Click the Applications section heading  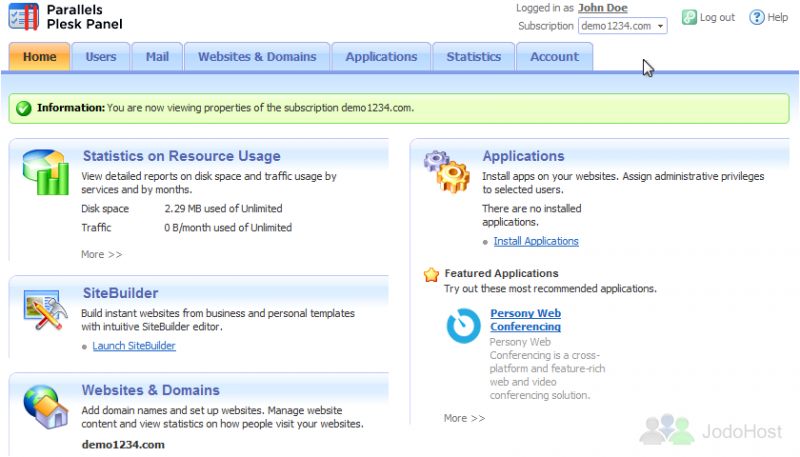click(523, 156)
